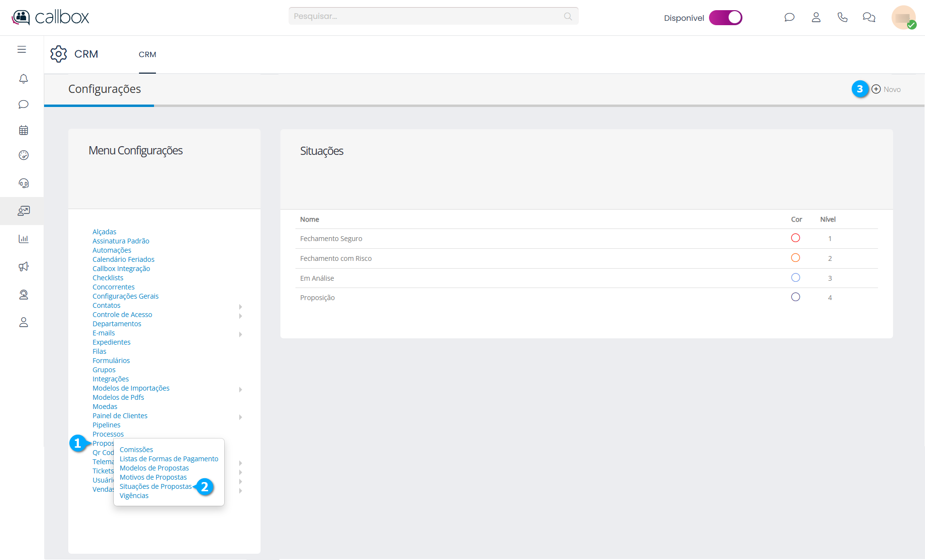
Task: Click the orange color circle for Fechamento com Risco
Action: pyautogui.click(x=795, y=258)
